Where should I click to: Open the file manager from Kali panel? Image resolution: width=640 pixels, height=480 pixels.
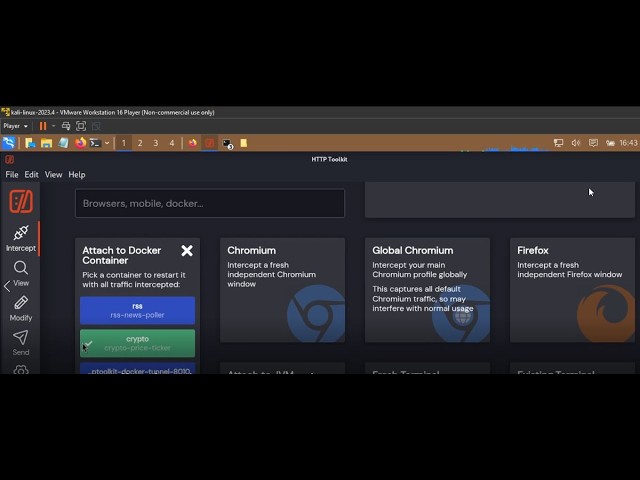[47, 143]
